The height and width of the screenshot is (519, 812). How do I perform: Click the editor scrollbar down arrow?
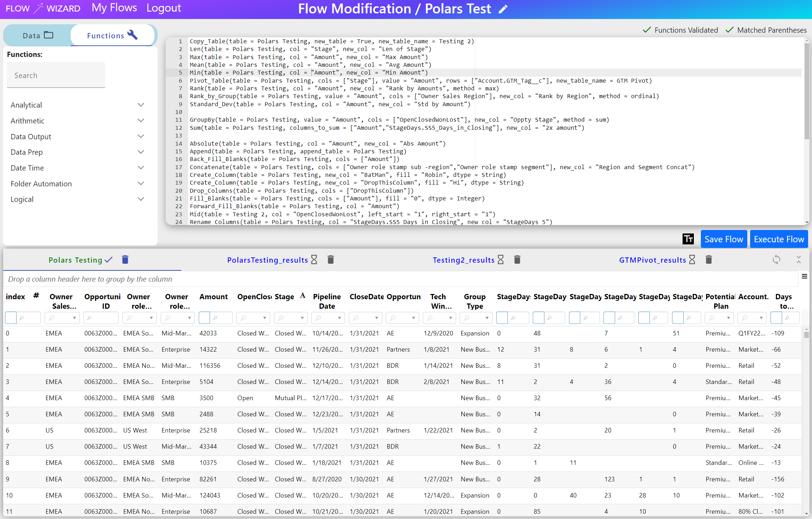tap(807, 222)
